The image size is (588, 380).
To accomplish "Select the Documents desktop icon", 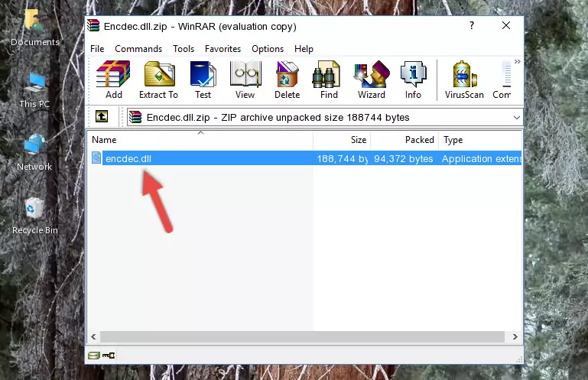I will click(35, 28).
